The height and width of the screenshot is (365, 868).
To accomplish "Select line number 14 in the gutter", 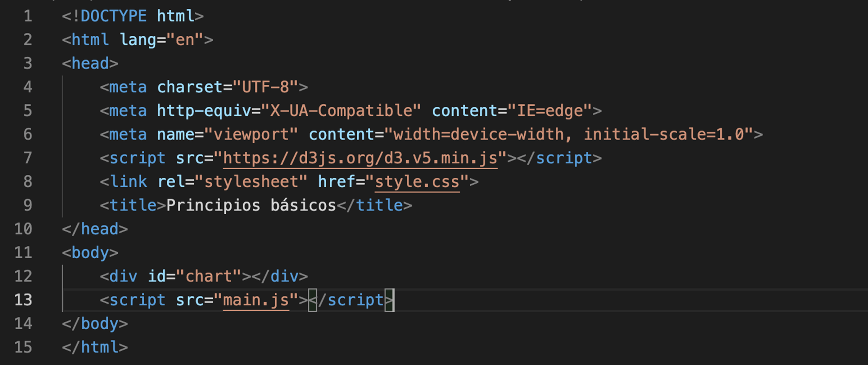I will coord(23,324).
